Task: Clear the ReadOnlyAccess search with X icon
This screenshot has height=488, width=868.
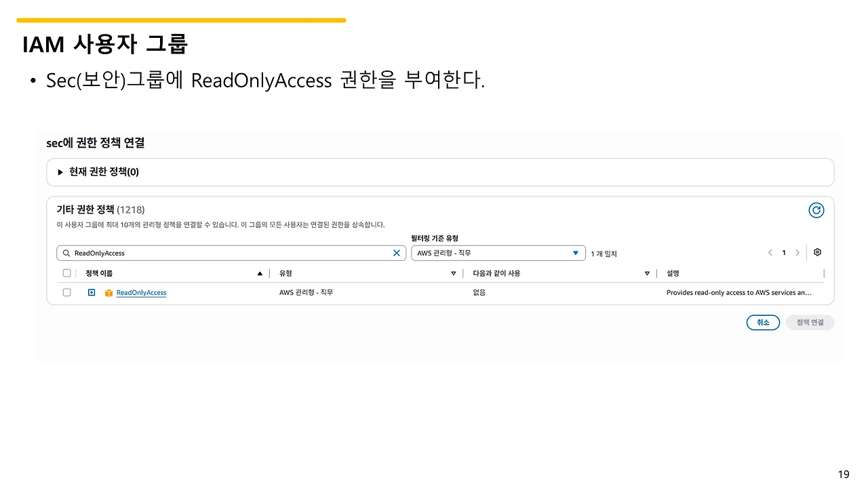Action: click(x=397, y=253)
